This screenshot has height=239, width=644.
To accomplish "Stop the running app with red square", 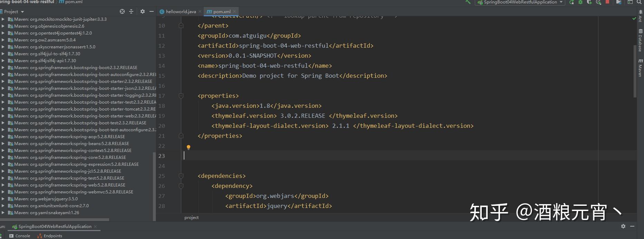I will [607, 2].
